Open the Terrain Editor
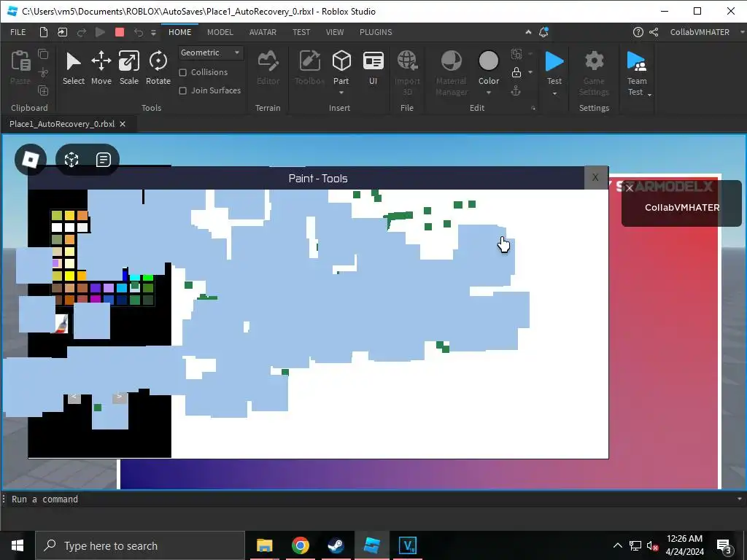The height and width of the screenshot is (560, 747). (268, 68)
